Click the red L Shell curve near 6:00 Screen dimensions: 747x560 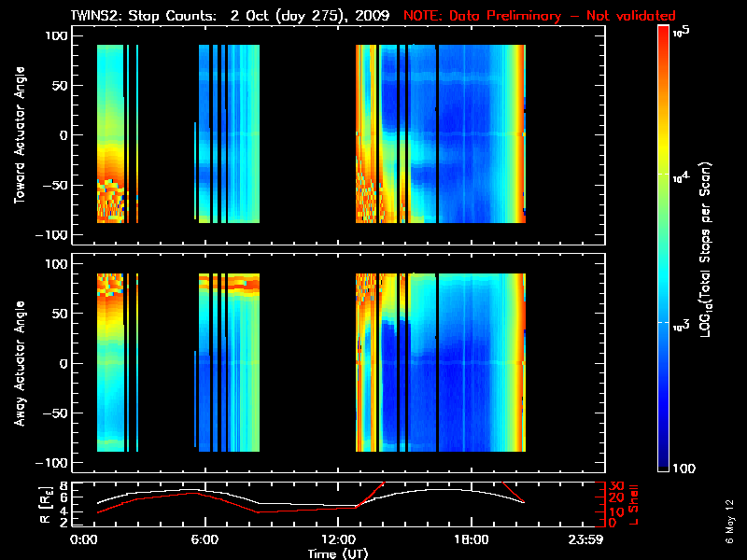[x=204, y=496]
